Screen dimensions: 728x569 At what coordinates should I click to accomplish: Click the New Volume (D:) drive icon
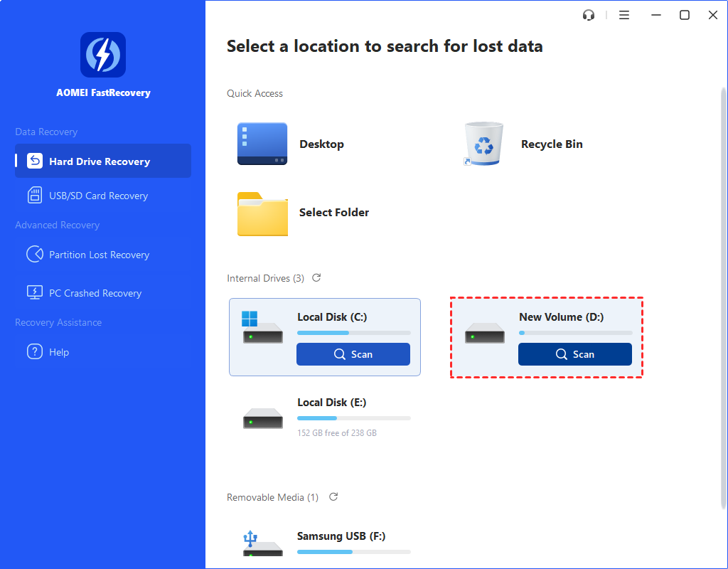pos(485,333)
